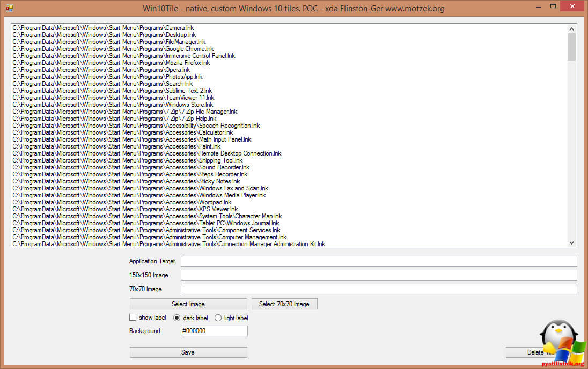588x369 pixels.
Task: Select the FileManager.lnk entry
Action: click(x=109, y=42)
